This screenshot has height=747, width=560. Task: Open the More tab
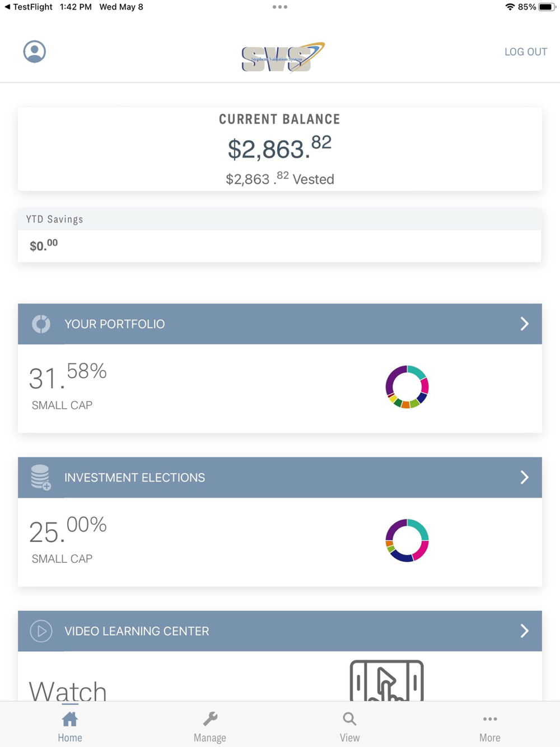[x=489, y=727]
